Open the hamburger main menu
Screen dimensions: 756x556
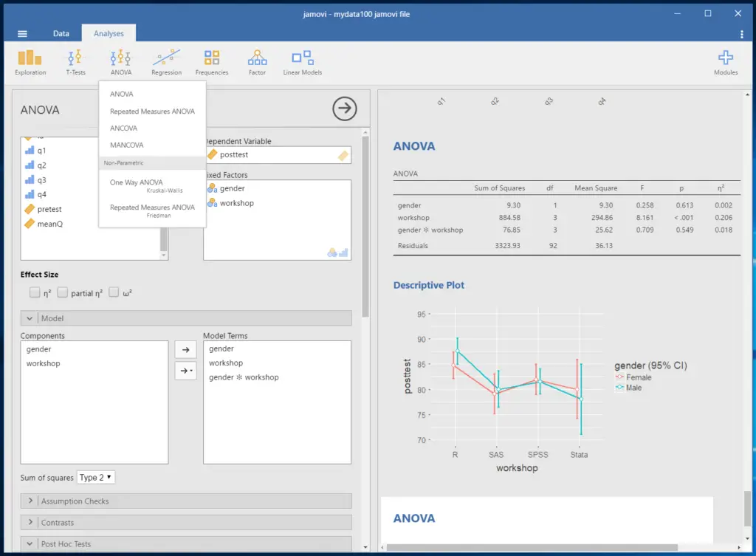coord(22,34)
